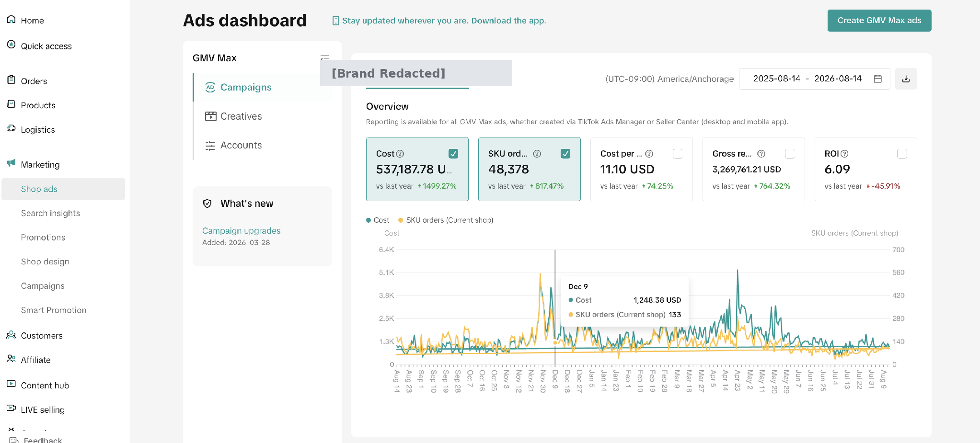This screenshot has height=443, width=980.
Task: Click the Campaigns AD icon
Action: 210,87
